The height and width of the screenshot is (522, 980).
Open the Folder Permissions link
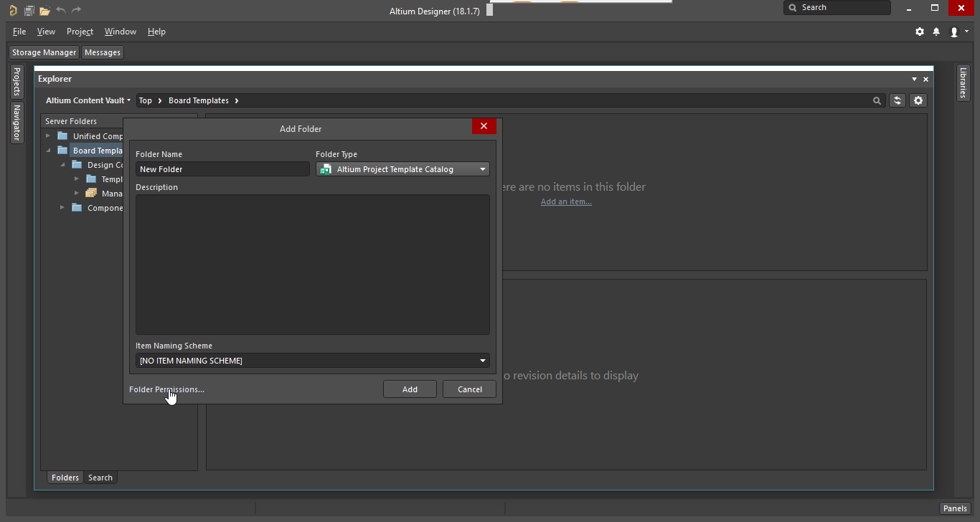[166, 389]
